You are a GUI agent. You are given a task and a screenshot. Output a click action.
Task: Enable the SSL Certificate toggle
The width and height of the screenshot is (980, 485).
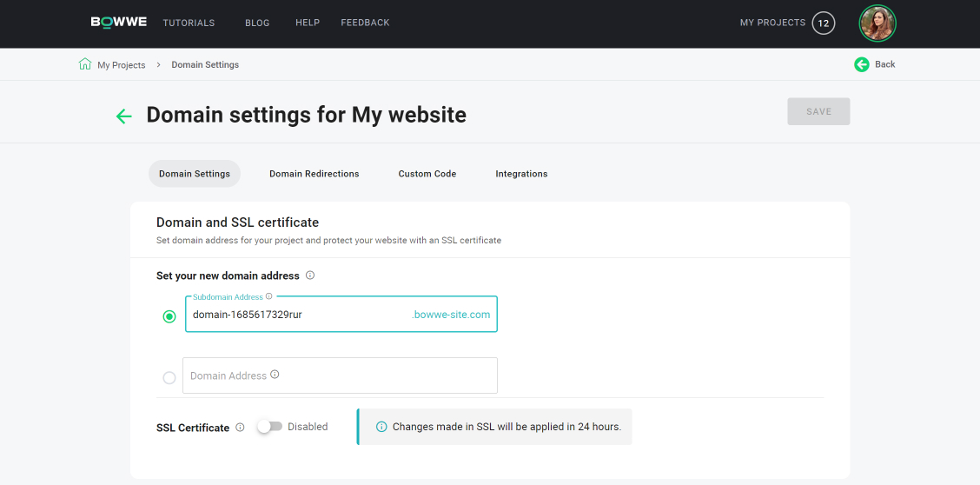(270, 427)
